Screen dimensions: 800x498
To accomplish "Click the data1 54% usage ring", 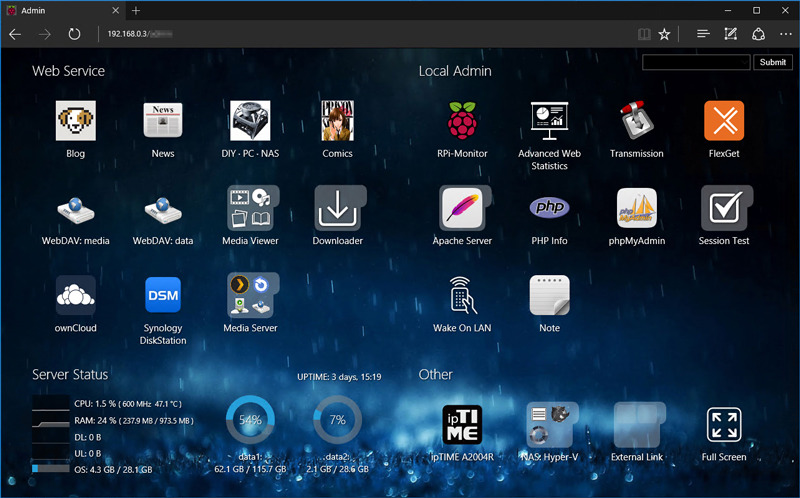I will [x=250, y=420].
